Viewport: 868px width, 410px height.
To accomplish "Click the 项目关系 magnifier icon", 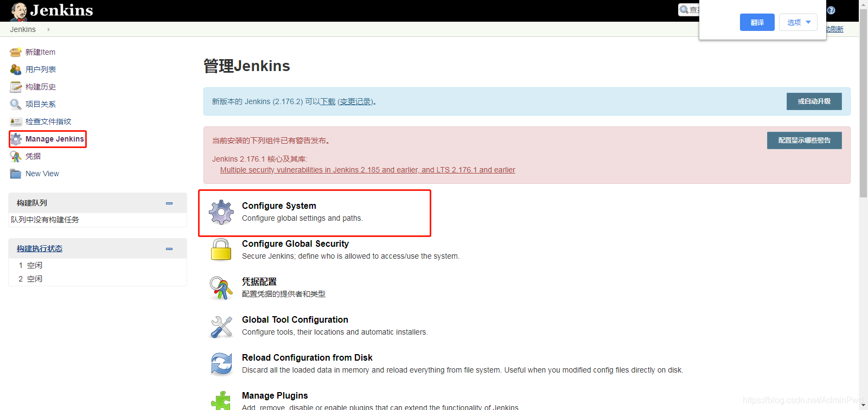I will click(x=16, y=104).
